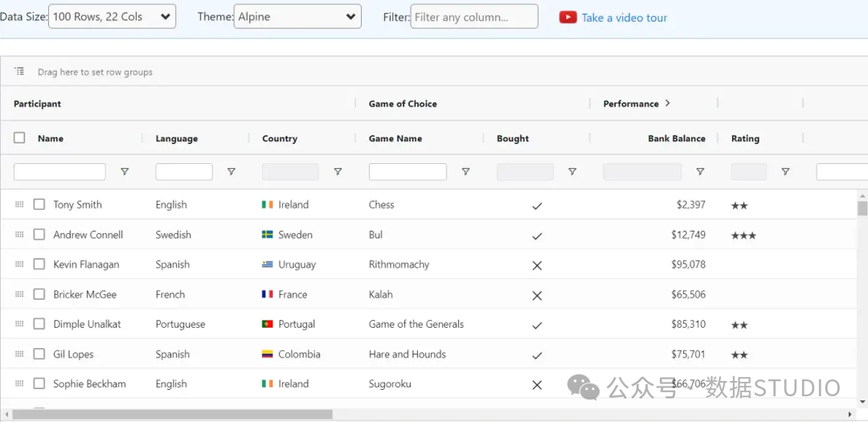Viewport: 868px width, 422px height.
Task: Expand the Performance column group chevron
Action: tap(667, 103)
